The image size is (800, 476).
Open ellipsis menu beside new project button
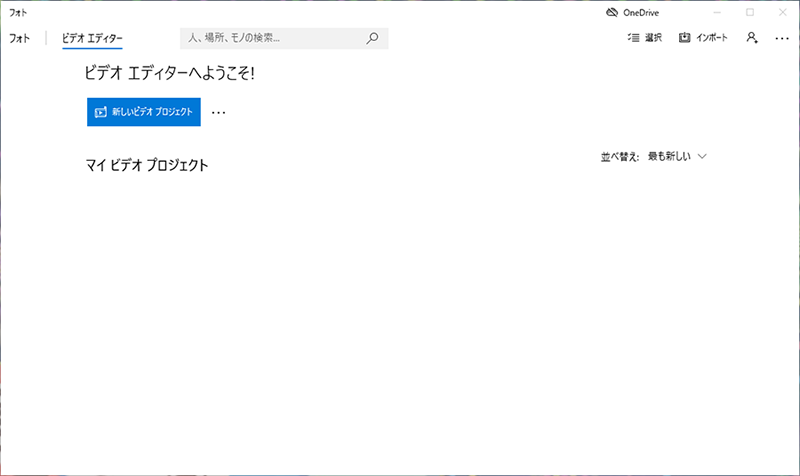218,112
